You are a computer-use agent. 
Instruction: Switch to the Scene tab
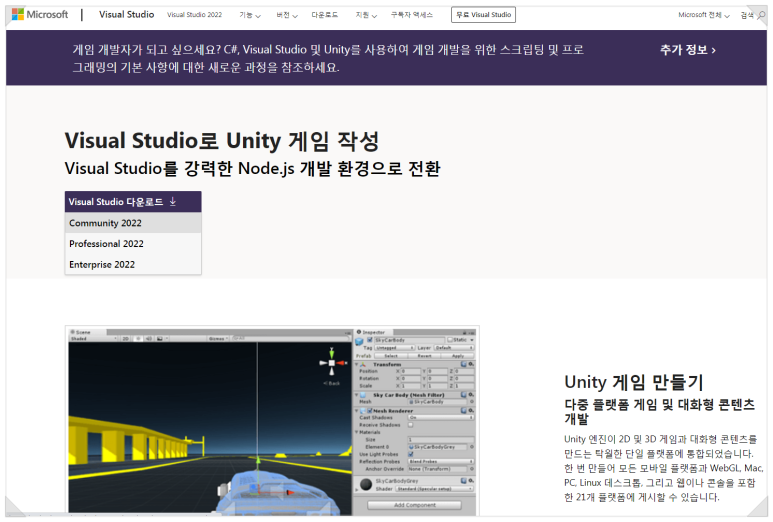pos(88,332)
